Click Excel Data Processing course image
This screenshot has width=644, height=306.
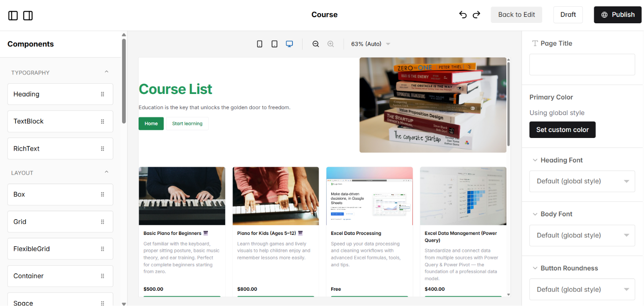(x=369, y=196)
